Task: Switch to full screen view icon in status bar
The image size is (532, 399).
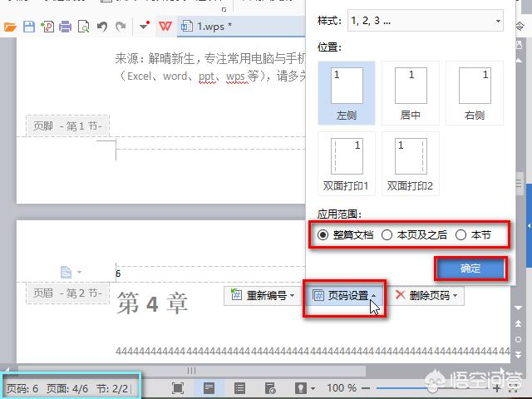Action: tap(178, 388)
